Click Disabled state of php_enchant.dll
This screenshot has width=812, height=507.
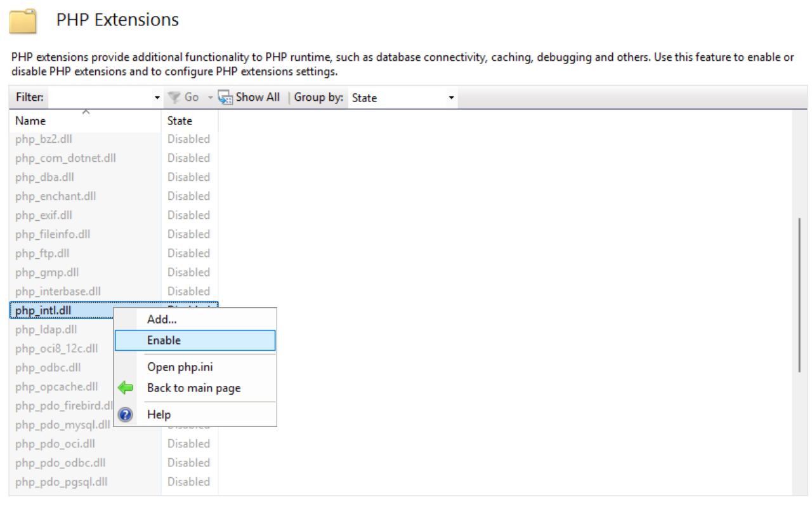pos(188,196)
